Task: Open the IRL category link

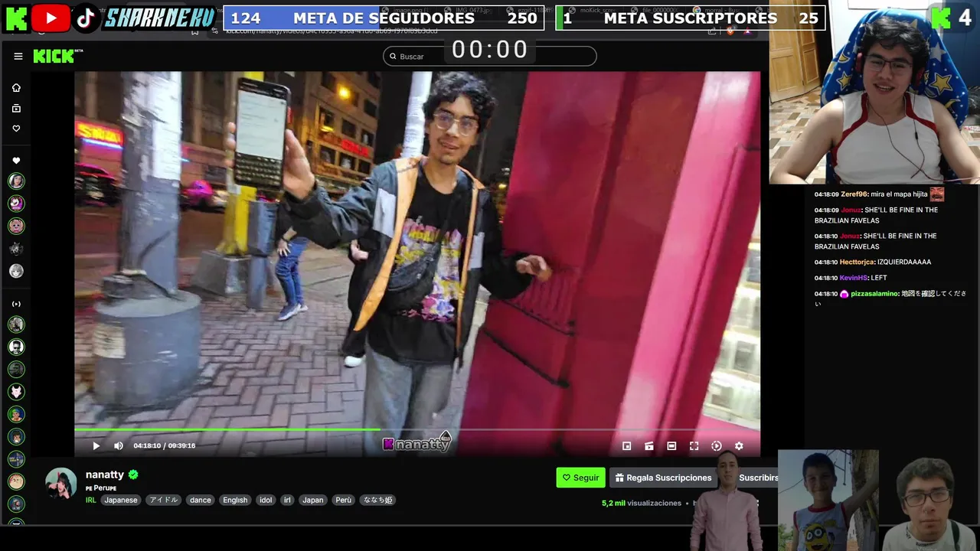Action: [x=90, y=500]
